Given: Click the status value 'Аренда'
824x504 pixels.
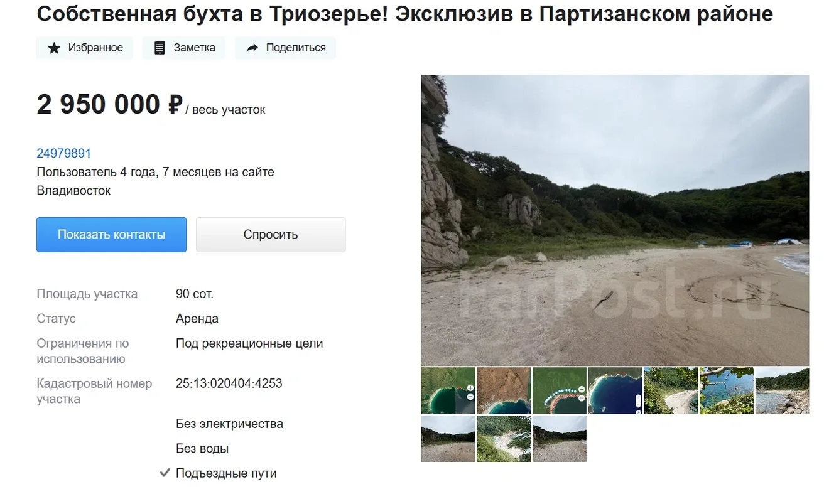Looking at the screenshot, I should click(197, 319).
